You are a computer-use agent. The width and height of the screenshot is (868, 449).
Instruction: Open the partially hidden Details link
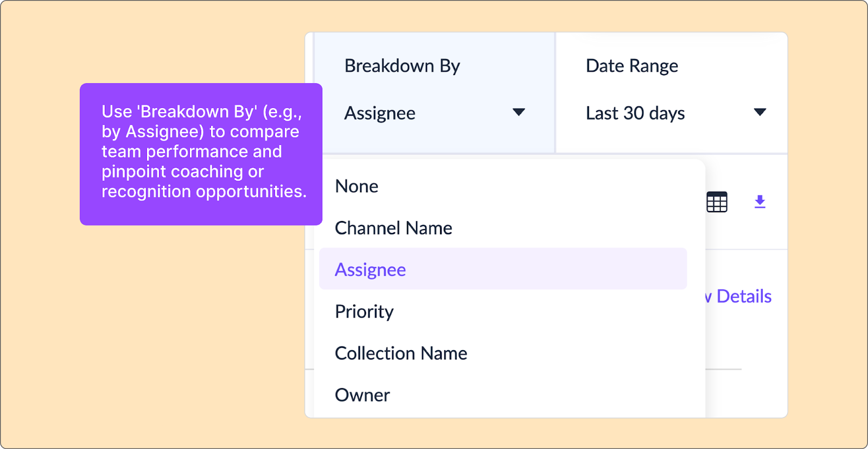738,296
